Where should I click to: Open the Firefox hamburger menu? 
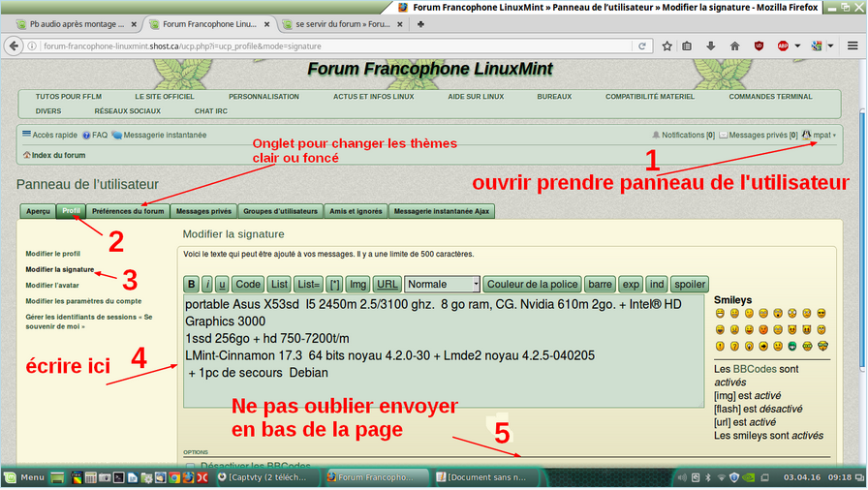point(852,46)
